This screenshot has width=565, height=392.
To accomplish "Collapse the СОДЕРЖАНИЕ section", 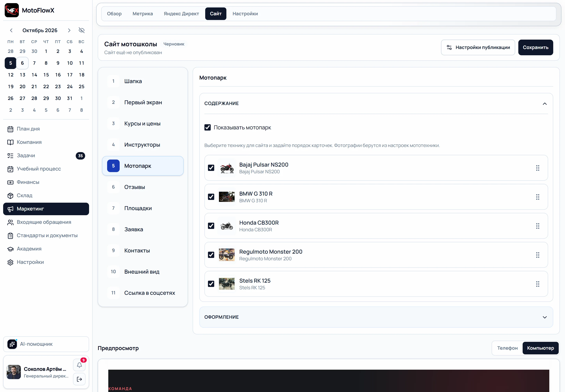I will tap(376, 103).
